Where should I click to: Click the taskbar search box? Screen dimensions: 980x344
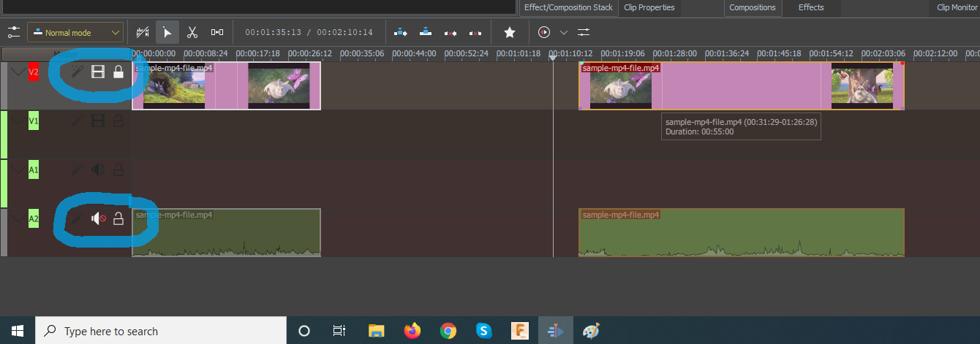coord(161,331)
